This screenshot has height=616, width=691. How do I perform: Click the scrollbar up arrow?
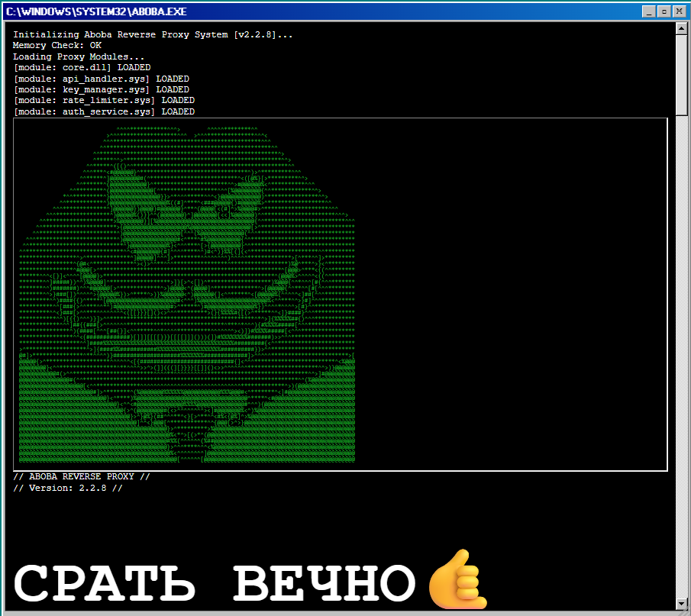pyautogui.click(x=681, y=29)
